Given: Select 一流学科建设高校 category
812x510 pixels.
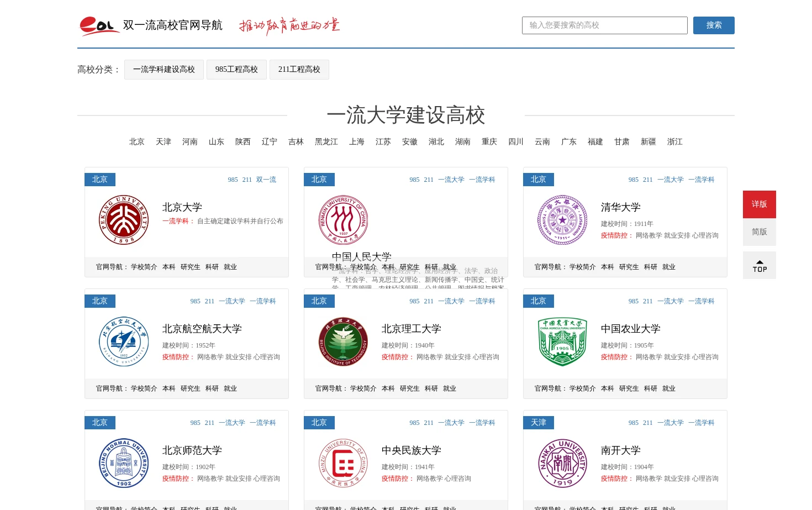Looking at the screenshot, I should [164, 70].
